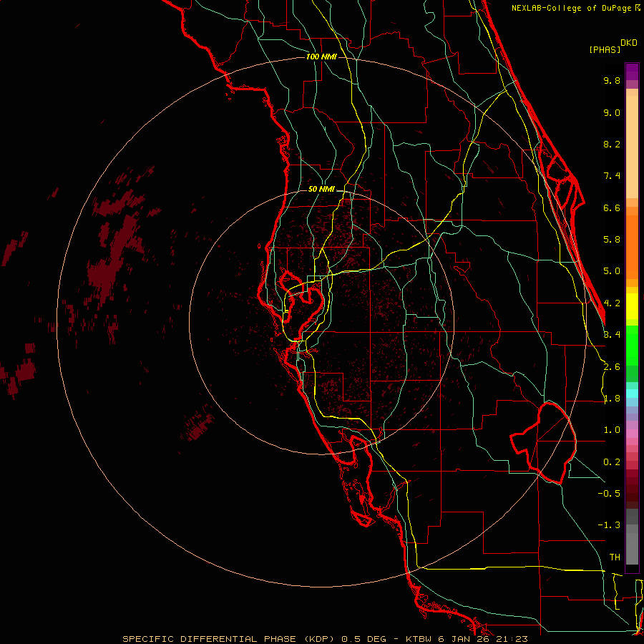This screenshot has width=644, height=644.
Task: Click the 8.2 value on color scale
Action: 612,144
